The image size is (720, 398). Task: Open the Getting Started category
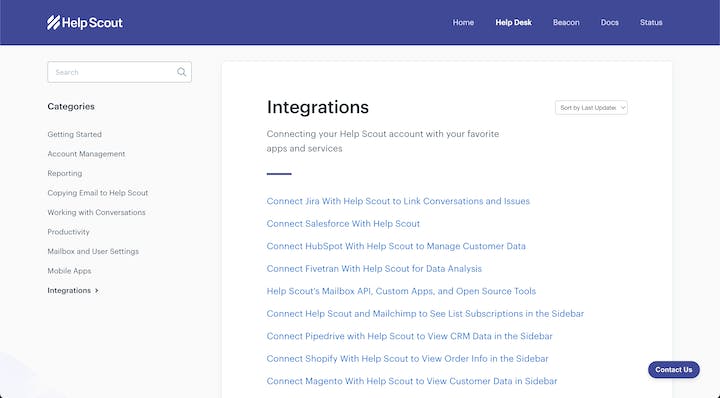pos(74,135)
